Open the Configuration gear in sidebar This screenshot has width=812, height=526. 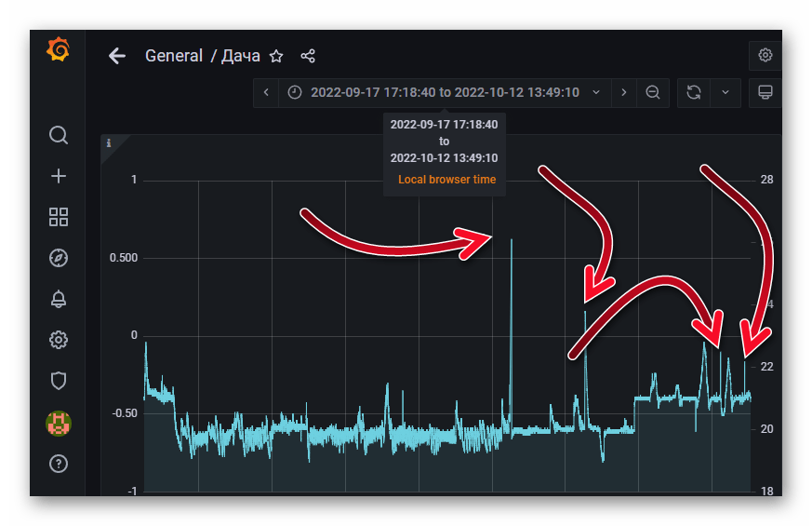59,340
